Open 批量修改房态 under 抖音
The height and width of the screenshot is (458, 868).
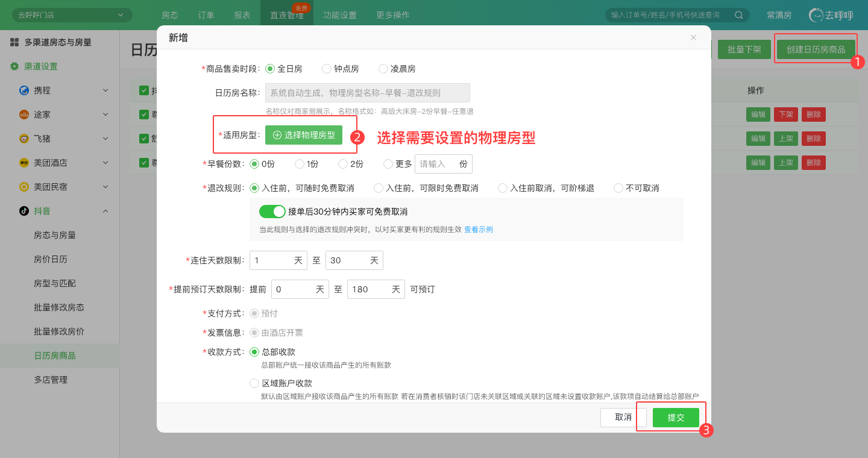click(59, 307)
